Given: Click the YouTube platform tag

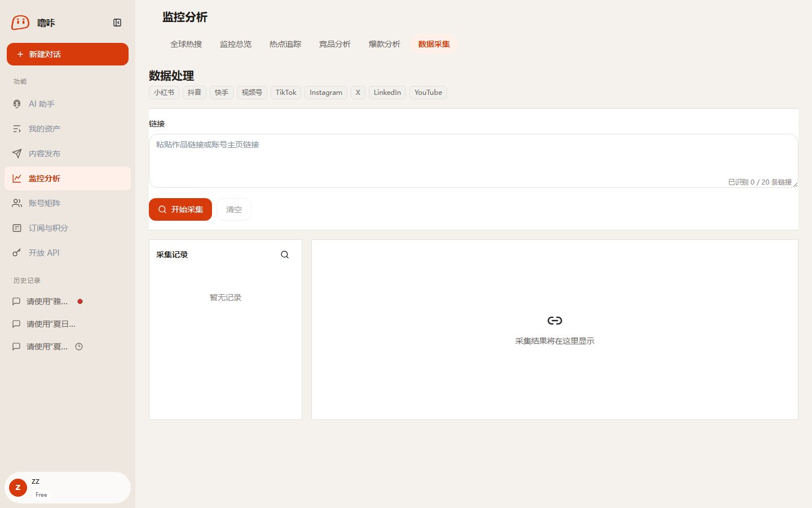Looking at the screenshot, I should click(x=428, y=93).
